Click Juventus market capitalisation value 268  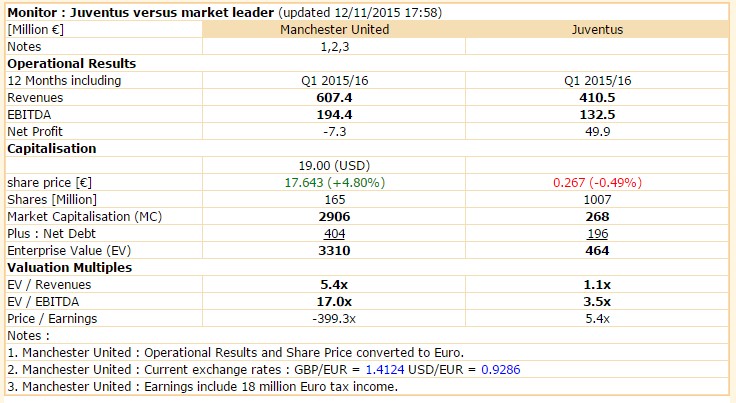[598, 216]
